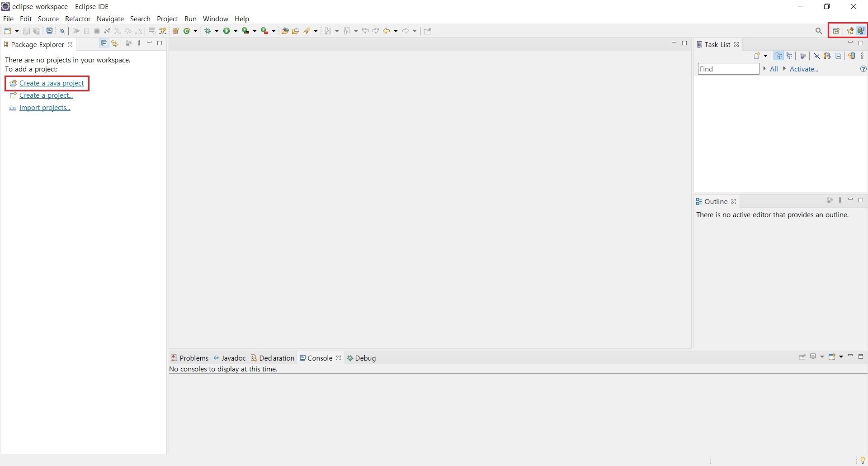Image resolution: width=868 pixels, height=466 pixels.
Task: Open the dropdown next to the New icon
Action: point(17,31)
